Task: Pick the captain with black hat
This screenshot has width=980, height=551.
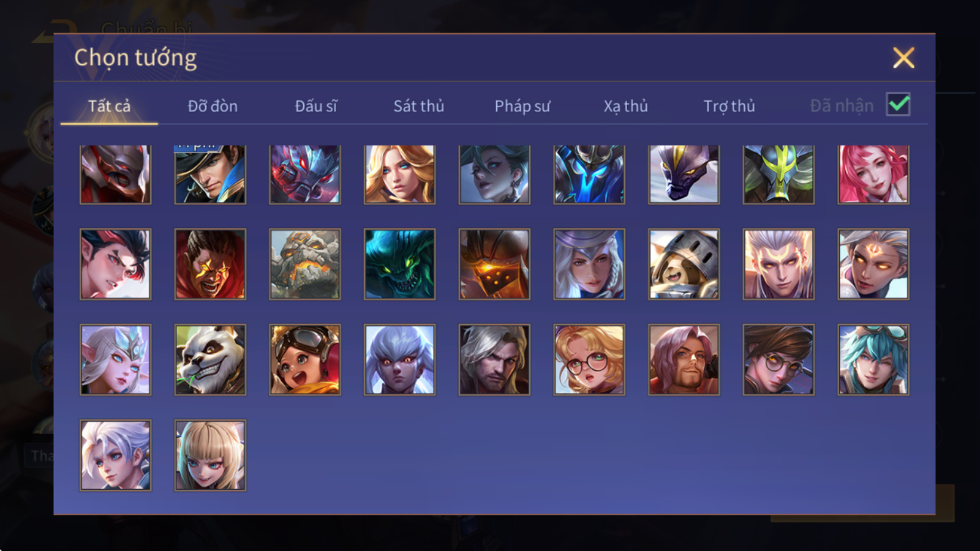Action: [x=210, y=174]
